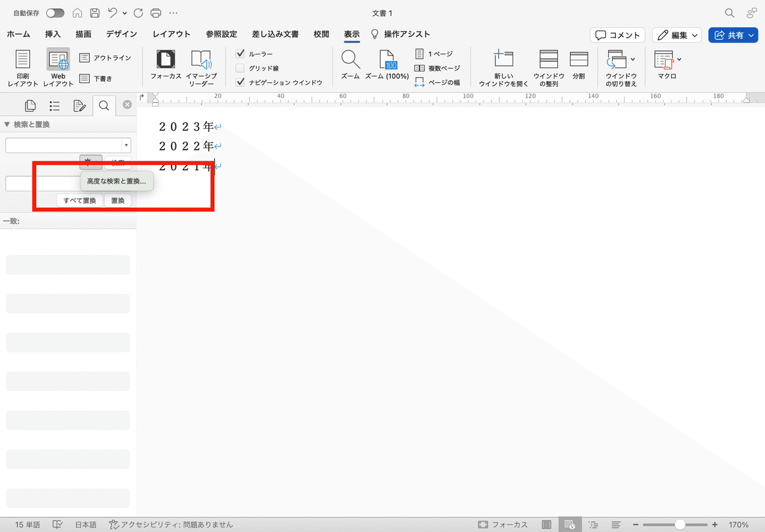The image size is (765, 532).
Task: Click the zoom slider handle in status bar
Action: [680, 524]
